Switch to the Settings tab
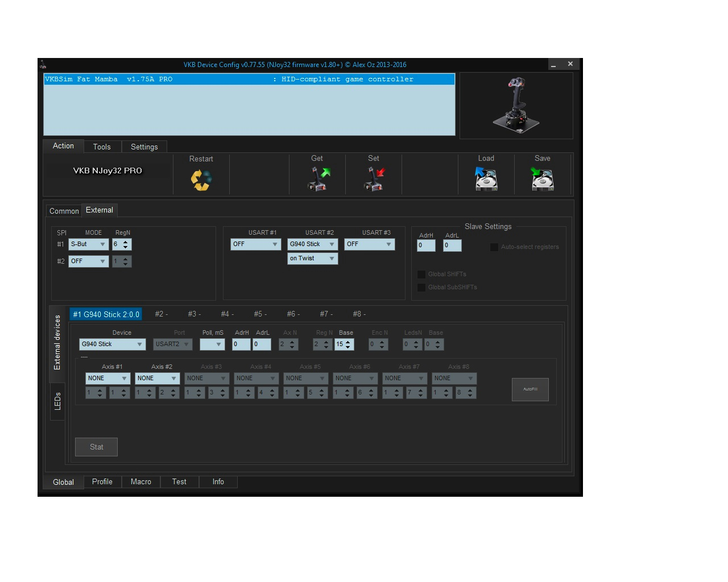728x582 pixels. click(x=144, y=147)
